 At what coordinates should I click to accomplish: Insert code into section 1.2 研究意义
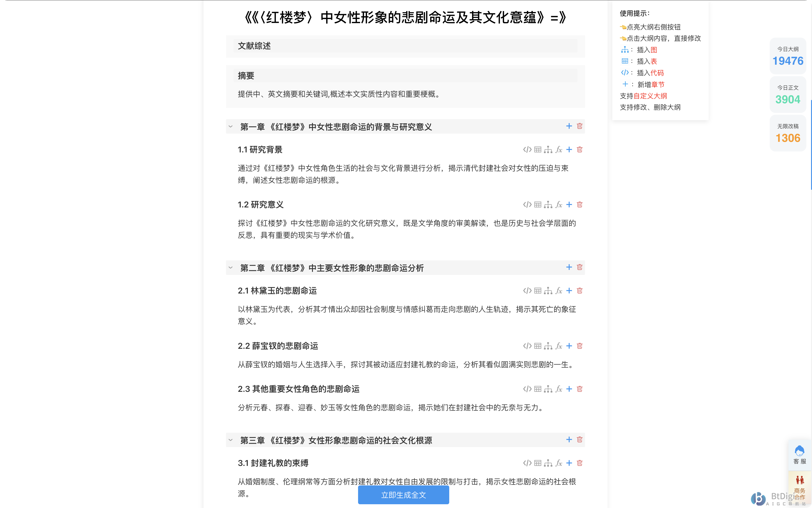[x=527, y=205]
